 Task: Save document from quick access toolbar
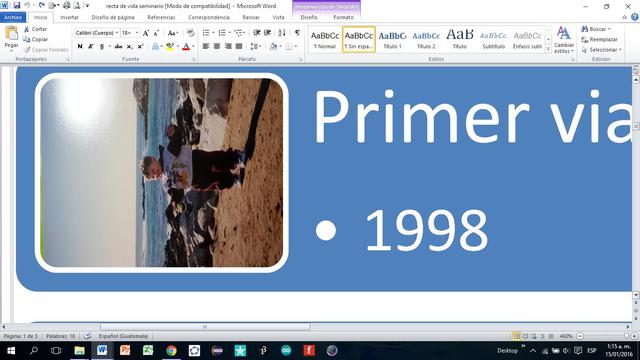[x=17, y=6]
